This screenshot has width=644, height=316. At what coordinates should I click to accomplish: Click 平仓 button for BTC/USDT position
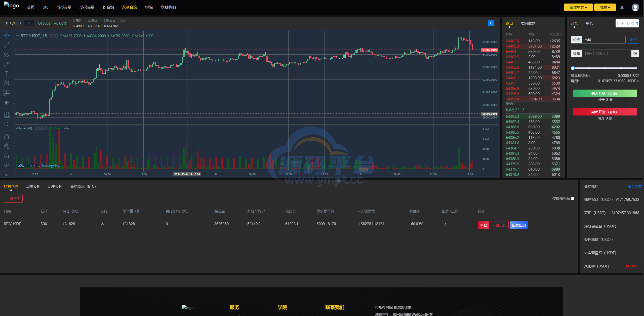[x=484, y=225]
